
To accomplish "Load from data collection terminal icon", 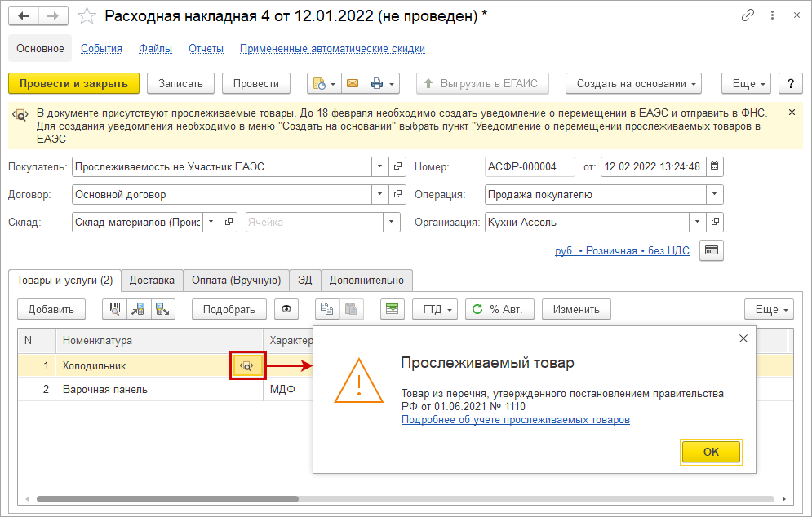I will point(138,310).
